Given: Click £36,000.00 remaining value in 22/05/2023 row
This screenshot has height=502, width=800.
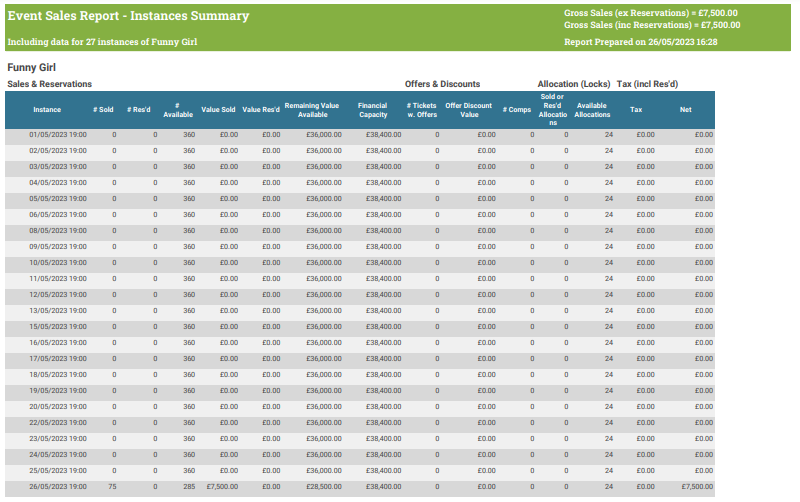Looking at the screenshot, I should (x=323, y=422).
